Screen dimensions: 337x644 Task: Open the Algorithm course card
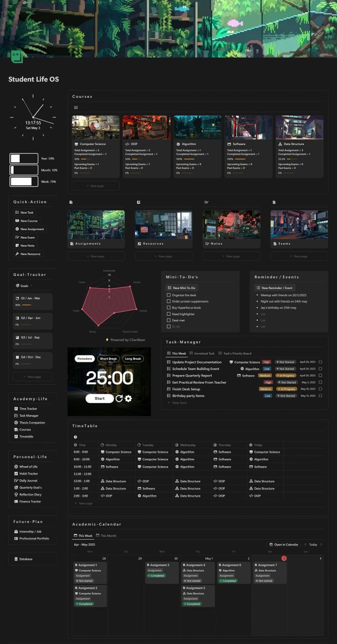(197, 147)
